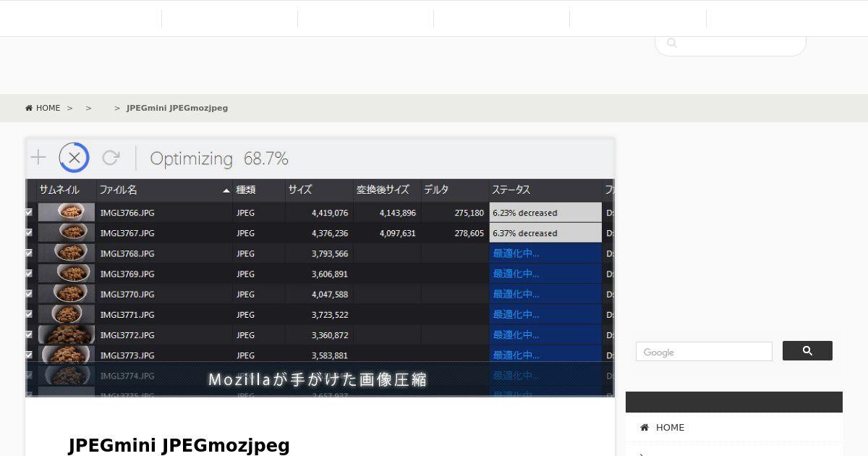This screenshot has height=456, width=868.
Task: Select file name IMGL3770.JPG
Action: pos(127,294)
